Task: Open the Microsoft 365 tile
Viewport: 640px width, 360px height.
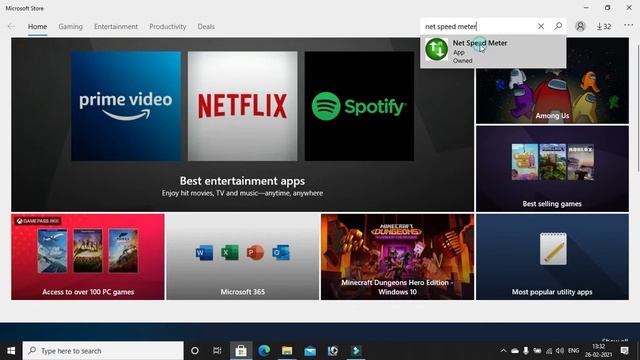Action: click(x=242, y=257)
